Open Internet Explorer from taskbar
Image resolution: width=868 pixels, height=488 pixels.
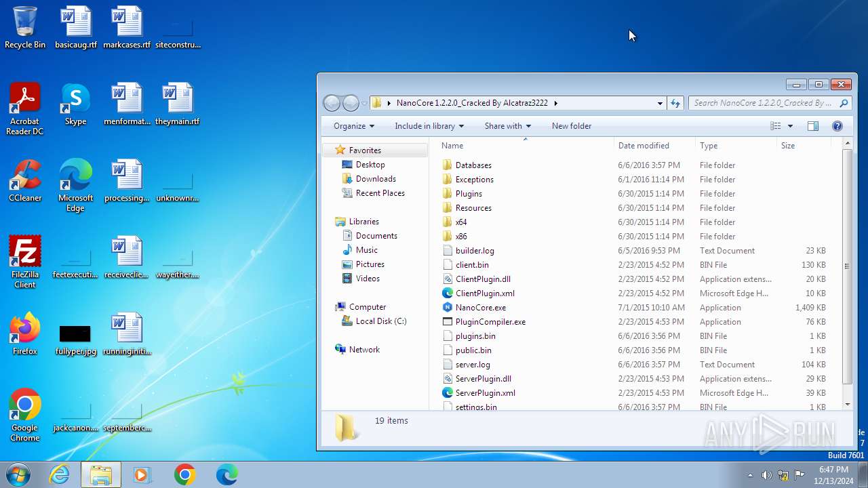tap(59, 474)
